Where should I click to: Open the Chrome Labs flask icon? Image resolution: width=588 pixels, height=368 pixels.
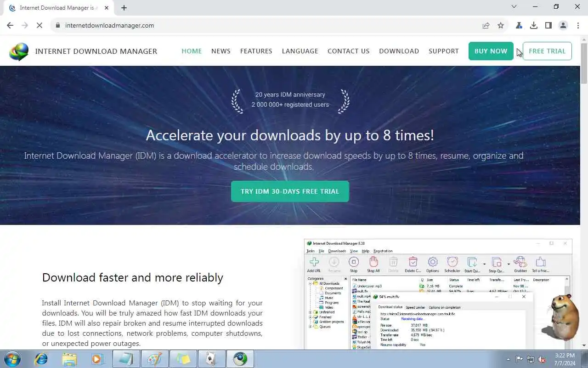click(519, 25)
